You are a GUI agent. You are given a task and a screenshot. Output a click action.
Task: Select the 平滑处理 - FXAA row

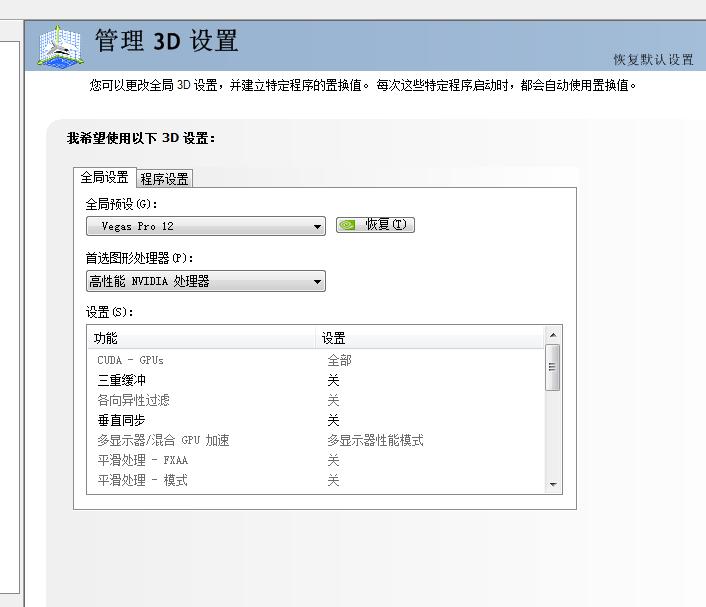point(316,460)
